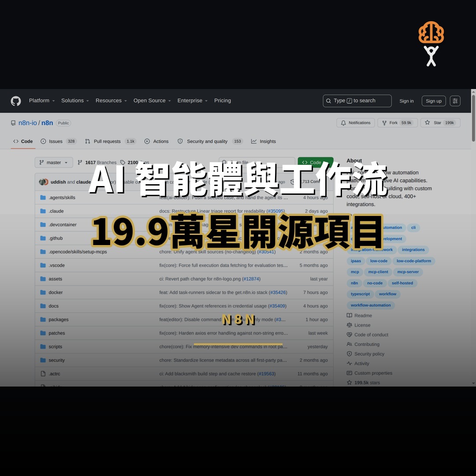This screenshot has width=476, height=476.
Task: Select the self-hosted topic tag
Action: [402, 283]
